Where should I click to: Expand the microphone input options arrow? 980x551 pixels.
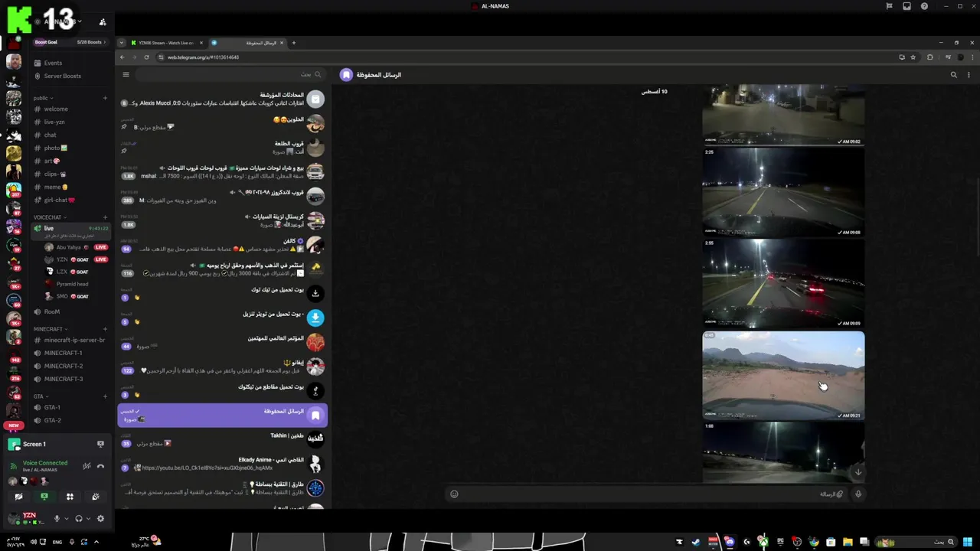[x=66, y=518]
